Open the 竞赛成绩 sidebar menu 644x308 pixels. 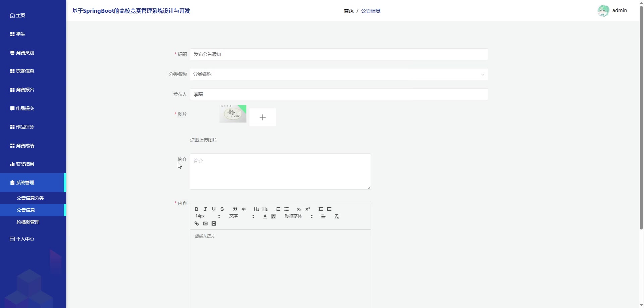pyautogui.click(x=33, y=146)
